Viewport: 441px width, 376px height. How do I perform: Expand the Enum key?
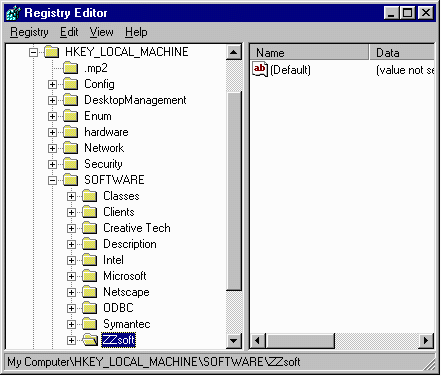(x=52, y=116)
